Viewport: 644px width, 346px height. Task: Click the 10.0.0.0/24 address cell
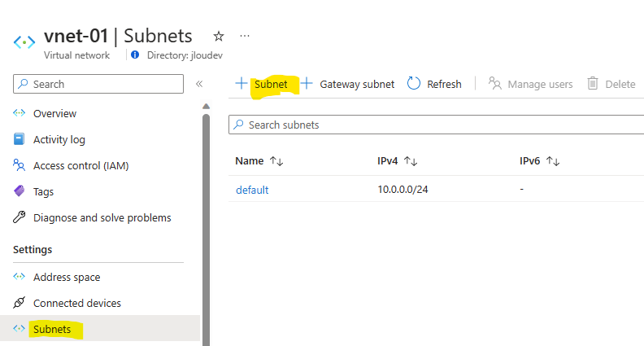pos(403,189)
